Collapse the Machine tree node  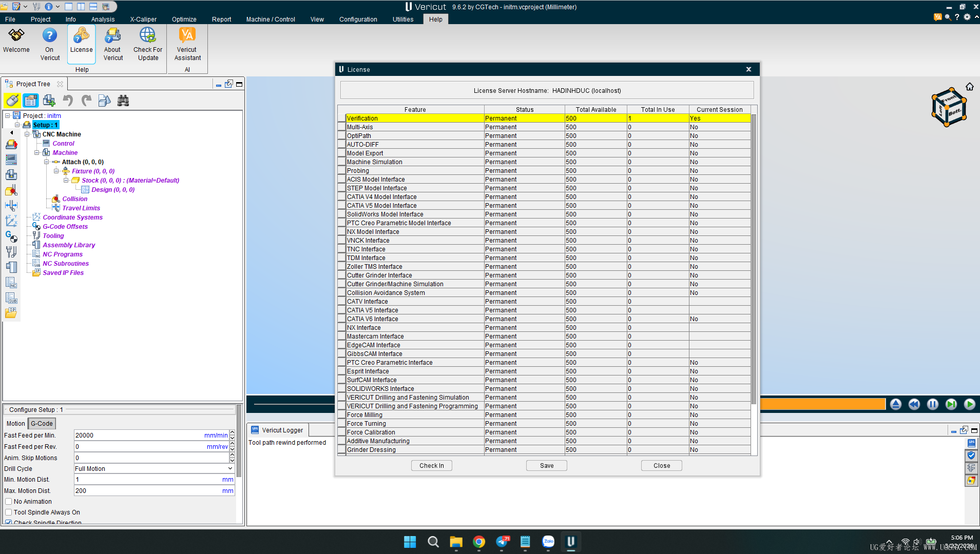pyautogui.click(x=37, y=153)
